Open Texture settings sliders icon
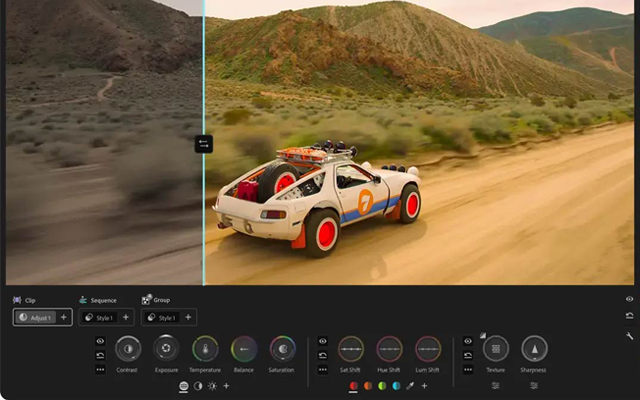This screenshot has height=400, width=640. [x=496, y=386]
